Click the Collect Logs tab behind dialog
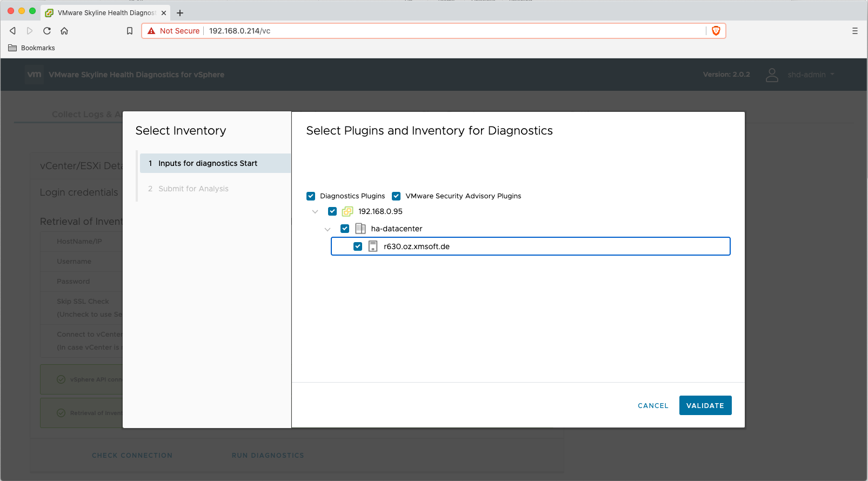 click(86, 114)
